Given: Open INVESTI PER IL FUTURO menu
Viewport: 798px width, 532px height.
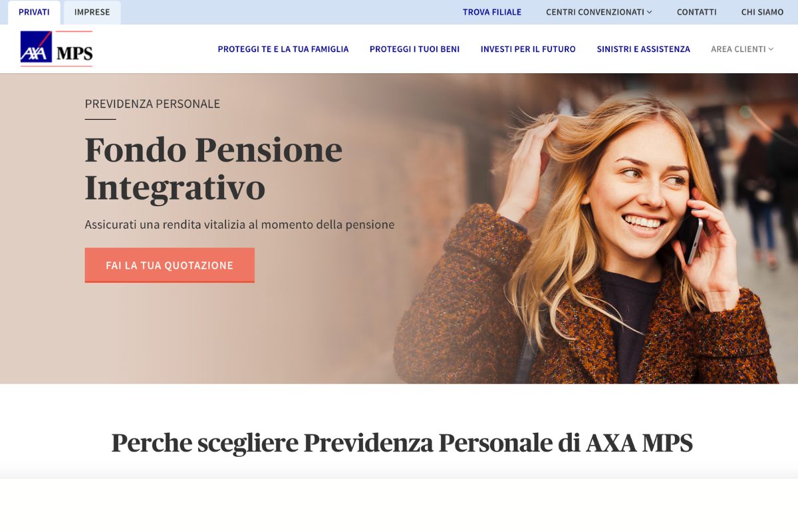Looking at the screenshot, I should click(x=528, y=49).
